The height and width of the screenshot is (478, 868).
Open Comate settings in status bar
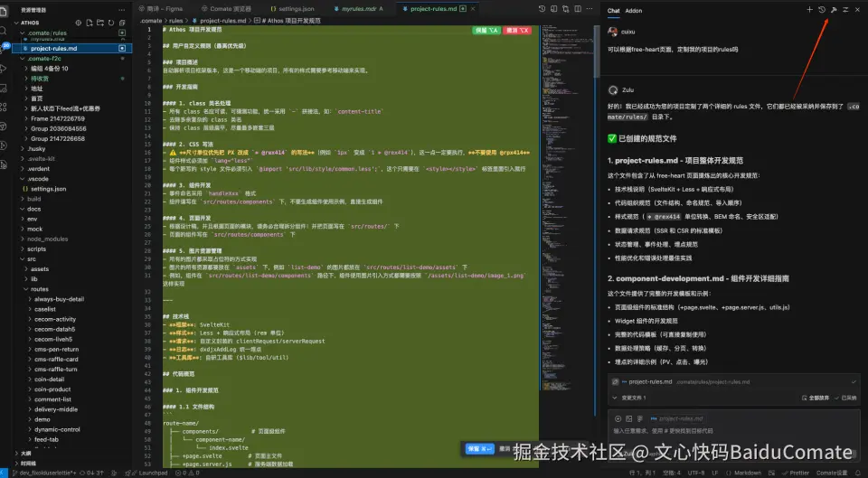pyautogui.click(x=832, y=473)
